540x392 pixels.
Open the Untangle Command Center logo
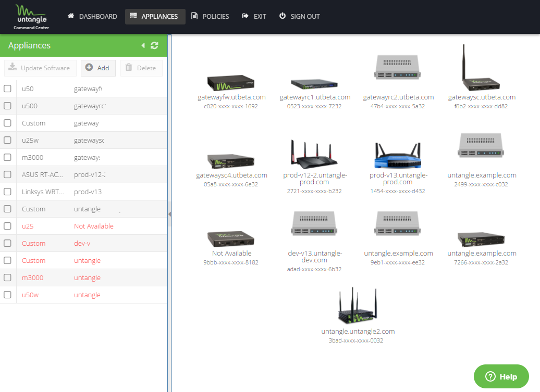point(31,17)
